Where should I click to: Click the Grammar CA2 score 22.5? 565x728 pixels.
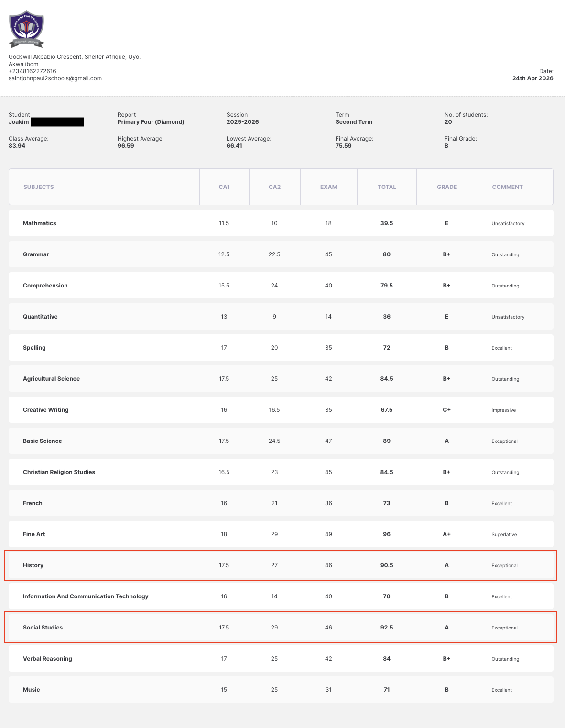[x=274, y=254]
